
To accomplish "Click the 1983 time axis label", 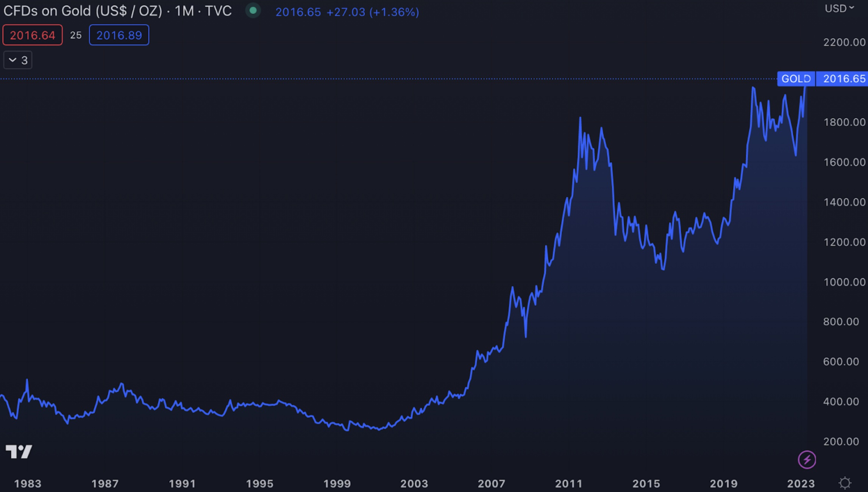I will [28, 484].
